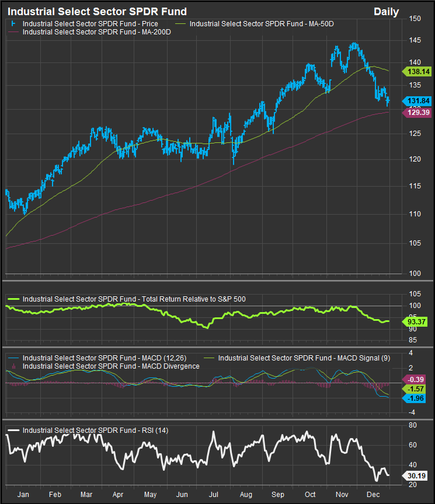Viewport: 435px width, 504px height.
Task: Click the blue 131.84 price value tag
Action: tap(417, 101)
